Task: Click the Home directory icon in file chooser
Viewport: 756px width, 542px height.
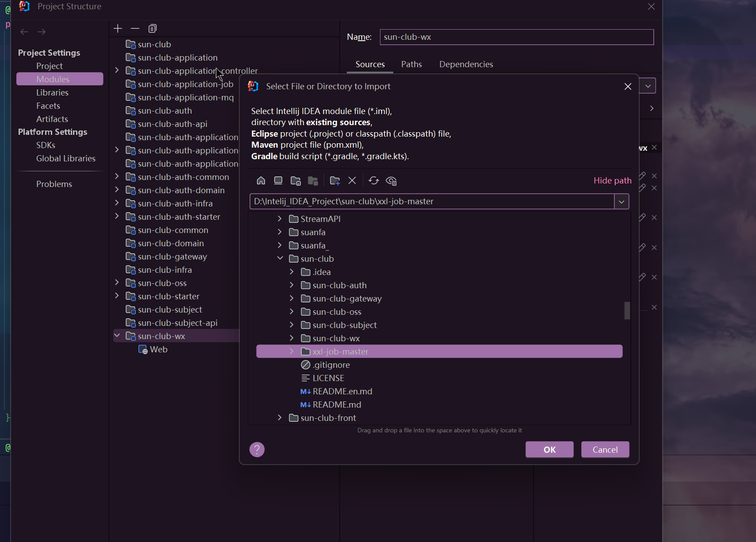Action: click(x=261, y=180)
